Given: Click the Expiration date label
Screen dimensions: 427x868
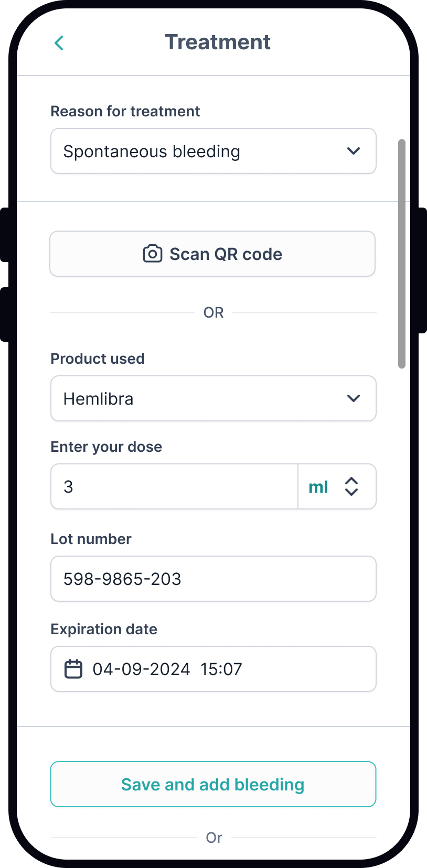Looking at the screenshot, I should click(x=104, y=629).
